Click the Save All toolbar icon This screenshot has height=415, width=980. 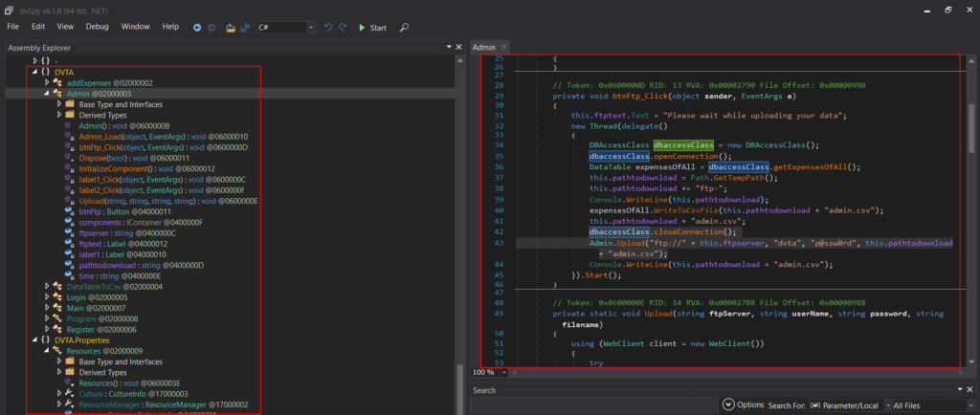[x=245, y=28]
